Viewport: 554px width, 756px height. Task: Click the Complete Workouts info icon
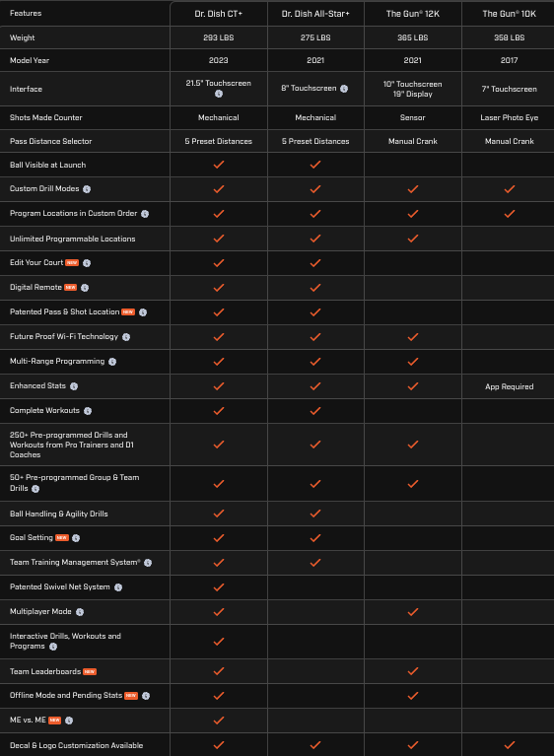coord(88,411)
